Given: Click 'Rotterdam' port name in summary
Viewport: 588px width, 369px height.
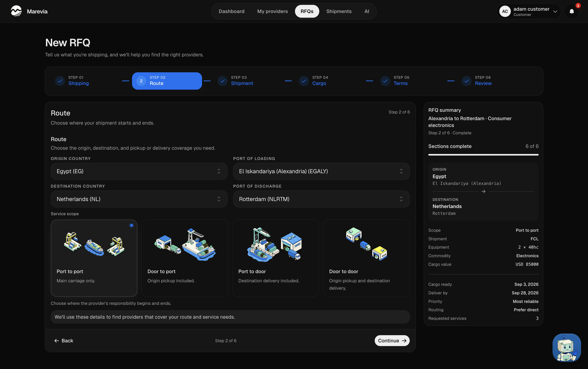Looking at the screenshot, I should coord(444,213).
